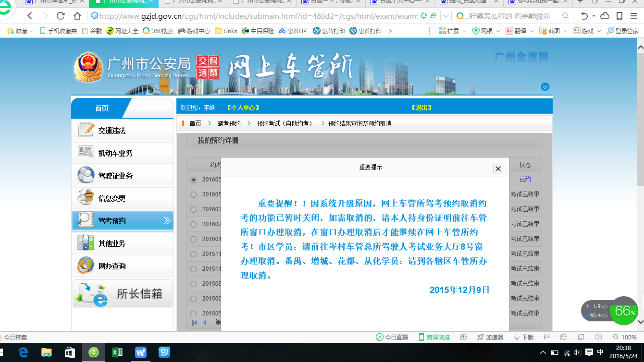Open the 扩展 extensions dropdown

pyautogui.click(x=452, y=31)
